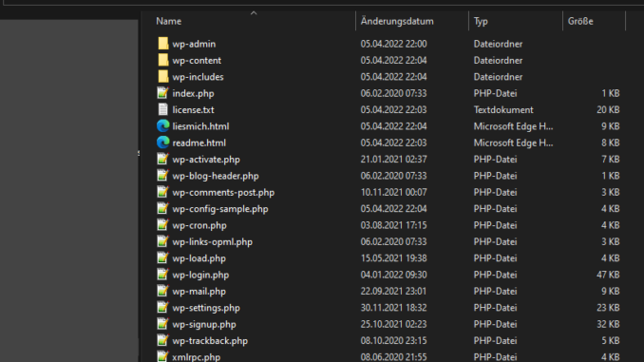
Task: Click the wp-trackback.php date 08.10.2020 23:15
Action: click(393, 341)
